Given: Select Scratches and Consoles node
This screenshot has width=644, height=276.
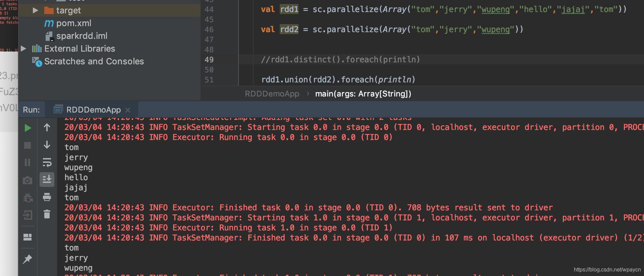Looking at the screenshot, I should (x=94, y=61).
